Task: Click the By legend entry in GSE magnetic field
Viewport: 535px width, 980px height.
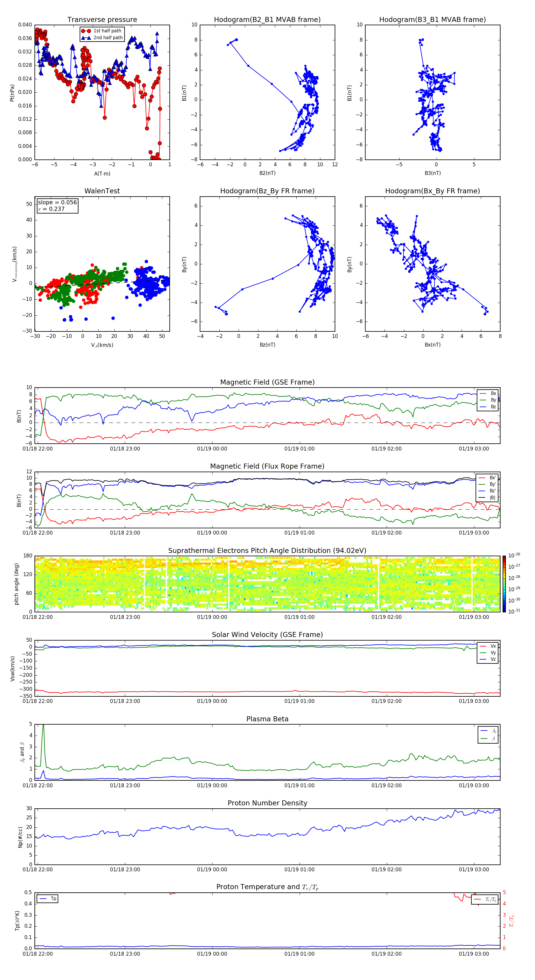Action: click(x=488, y=400)
